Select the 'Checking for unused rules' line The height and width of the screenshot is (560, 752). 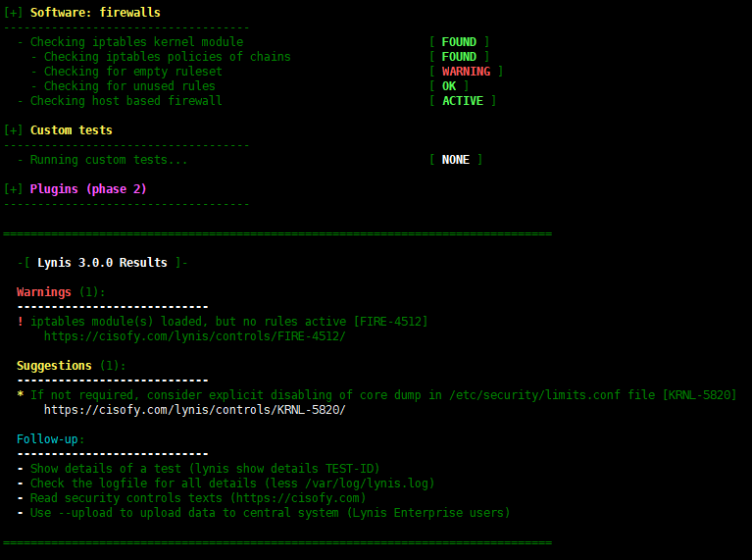[129, 86]
